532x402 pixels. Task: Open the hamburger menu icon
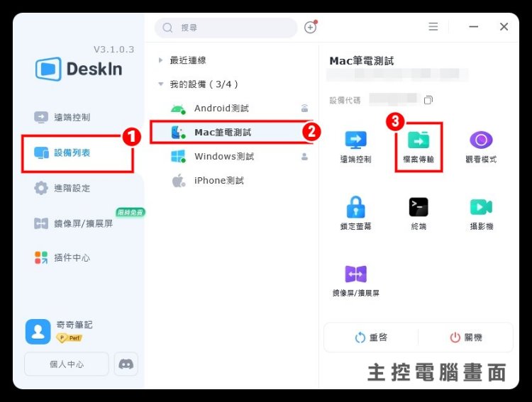click(433, 27)
